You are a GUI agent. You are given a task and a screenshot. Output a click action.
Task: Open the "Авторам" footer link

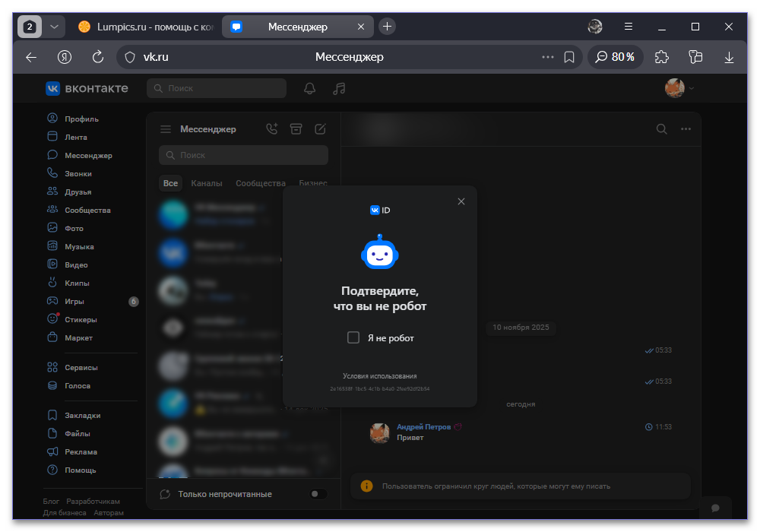109,512
